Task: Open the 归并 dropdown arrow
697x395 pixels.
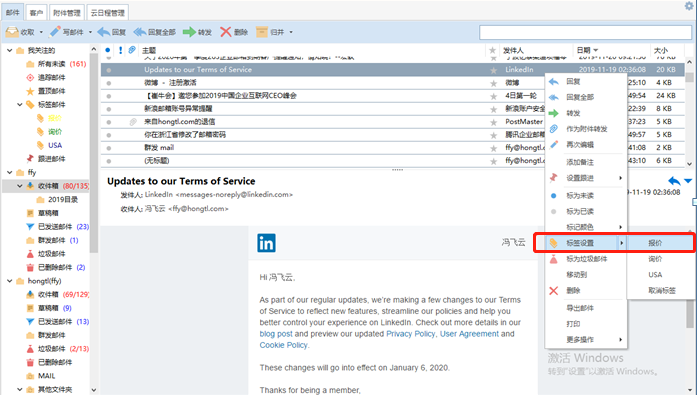Action: click(291, 32)
